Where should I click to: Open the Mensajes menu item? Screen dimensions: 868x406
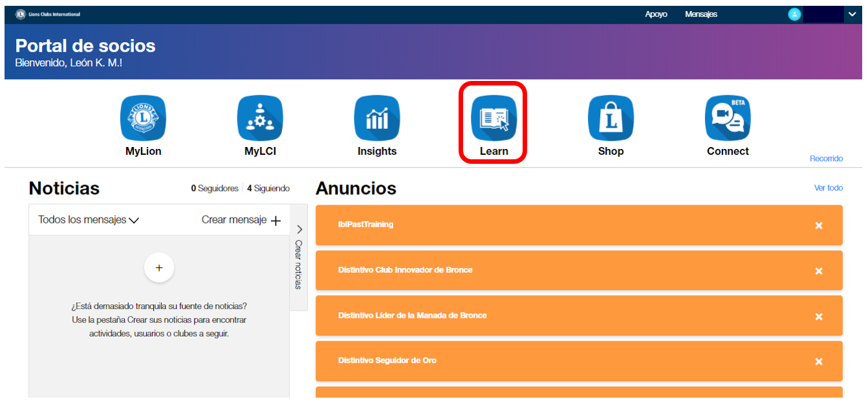coord(701,14)
